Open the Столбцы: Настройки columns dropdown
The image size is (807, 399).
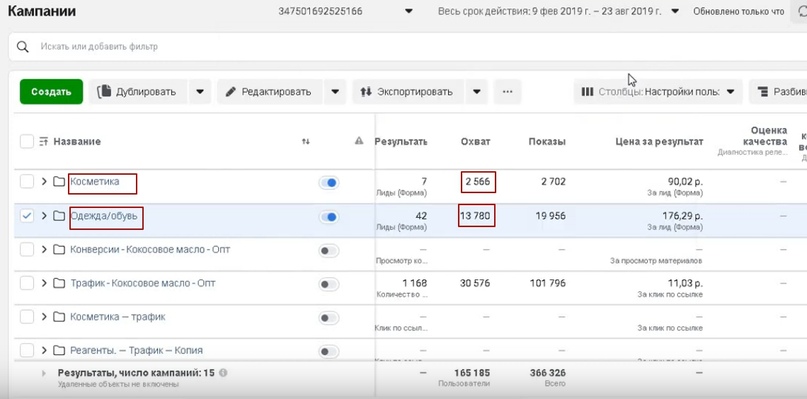(x=658, y=92)
